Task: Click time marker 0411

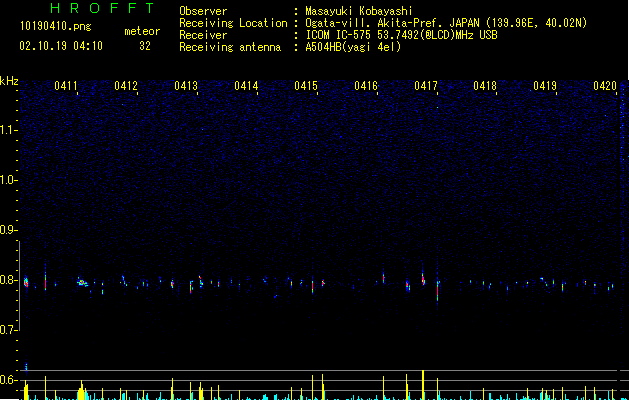Action: [x=66, y=86]
